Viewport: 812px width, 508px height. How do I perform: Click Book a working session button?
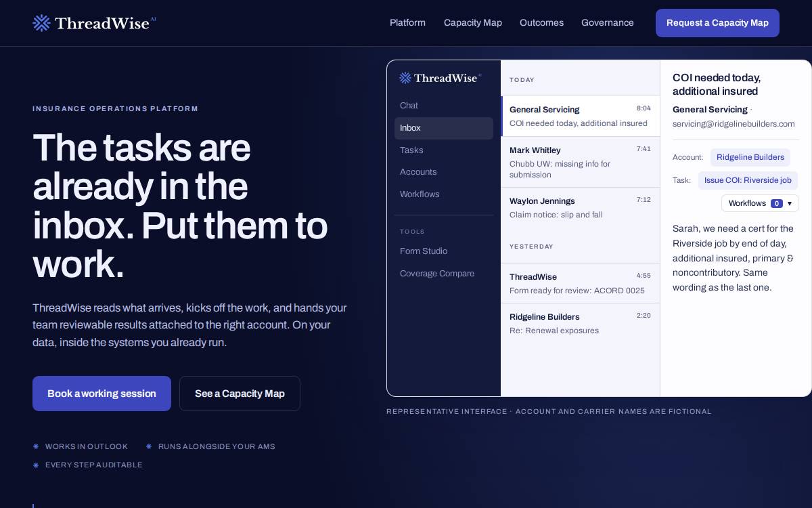[x=101, y=394]
